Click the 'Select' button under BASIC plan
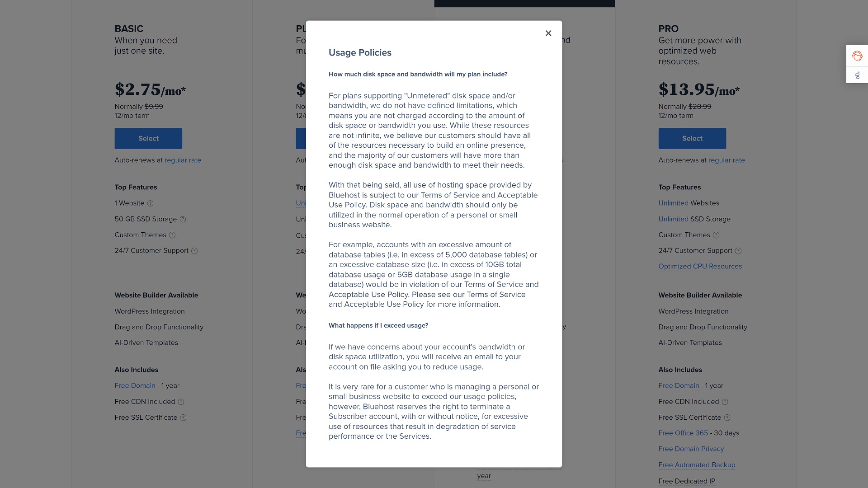The image size is (868, 488). tap(148, 138)
